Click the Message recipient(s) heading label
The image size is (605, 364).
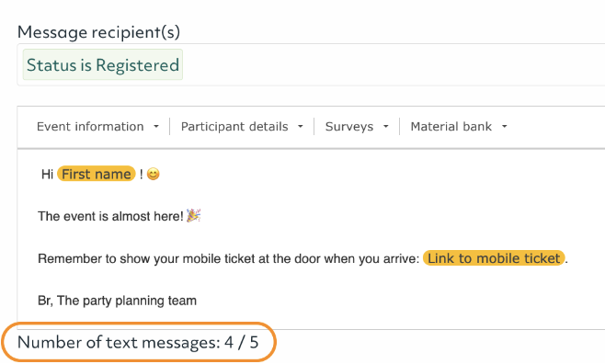click(98, 32)
